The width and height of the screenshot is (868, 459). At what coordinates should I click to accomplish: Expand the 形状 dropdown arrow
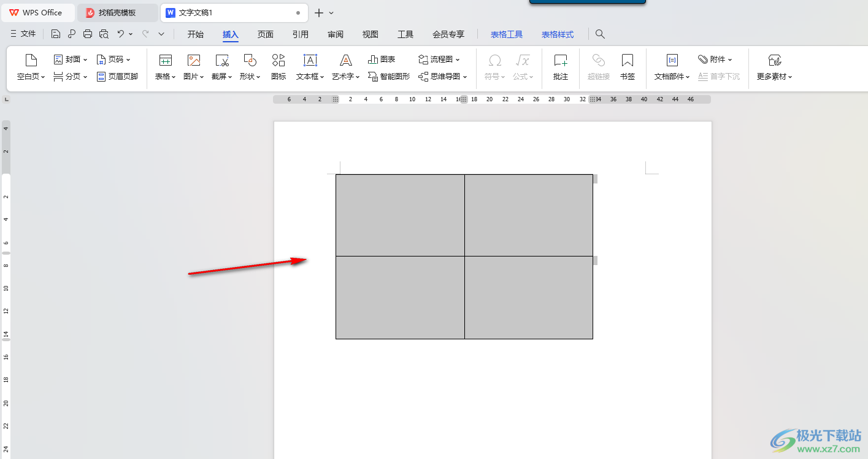click(x=258, y=77)
